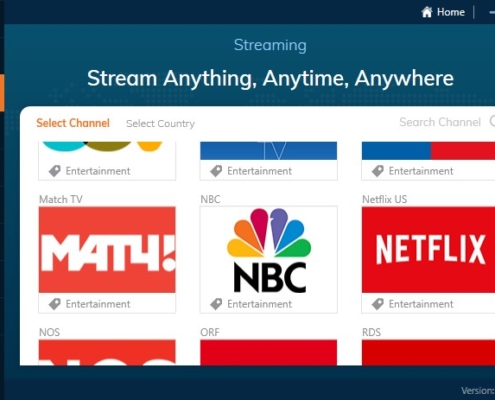Viewport: 495px width, 400px height.
Task: Click Entertainment label under Match TV
Action: (98, 304)
